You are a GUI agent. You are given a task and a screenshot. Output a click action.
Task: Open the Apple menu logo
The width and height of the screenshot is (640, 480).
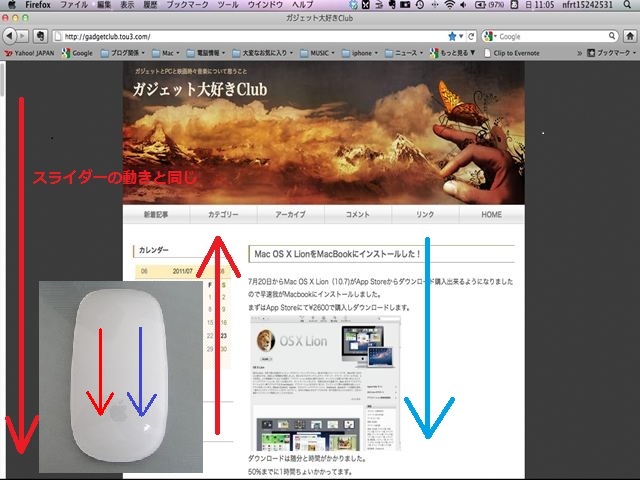11,5
